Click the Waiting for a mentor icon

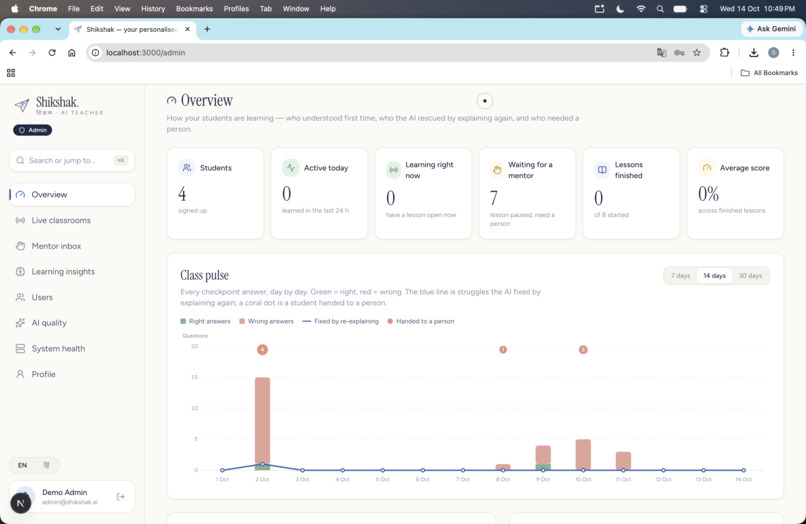(497, 170)
